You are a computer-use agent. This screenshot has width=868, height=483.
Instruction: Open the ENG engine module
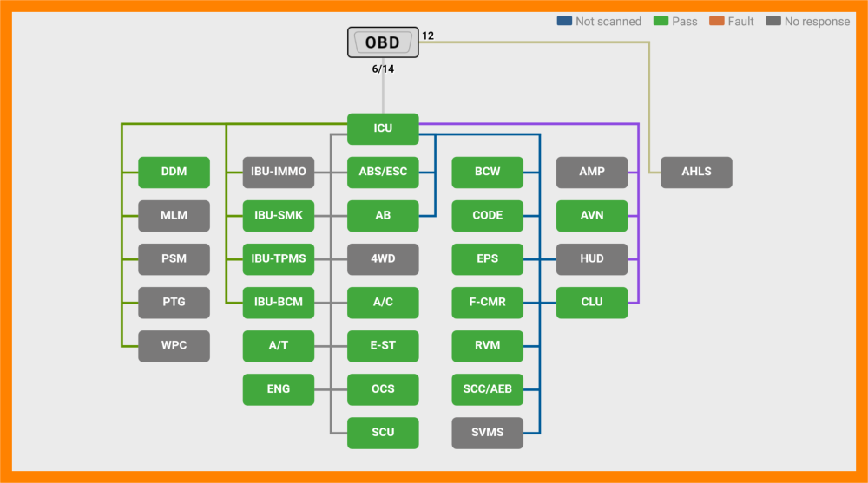tap(279, 389)
